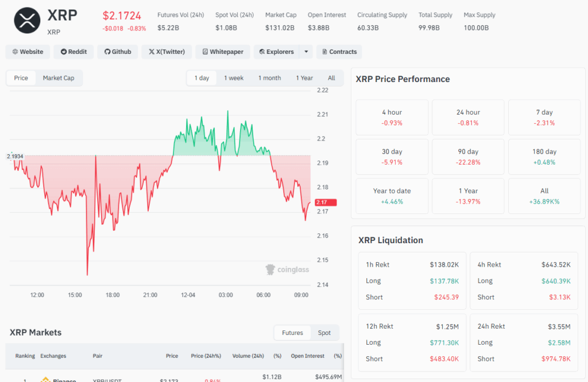Click the Ranking column header

[25, 356]
